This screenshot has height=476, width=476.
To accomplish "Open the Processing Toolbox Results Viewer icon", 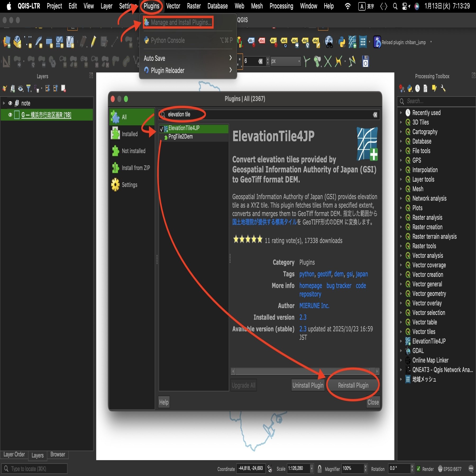I will point(425,88).
